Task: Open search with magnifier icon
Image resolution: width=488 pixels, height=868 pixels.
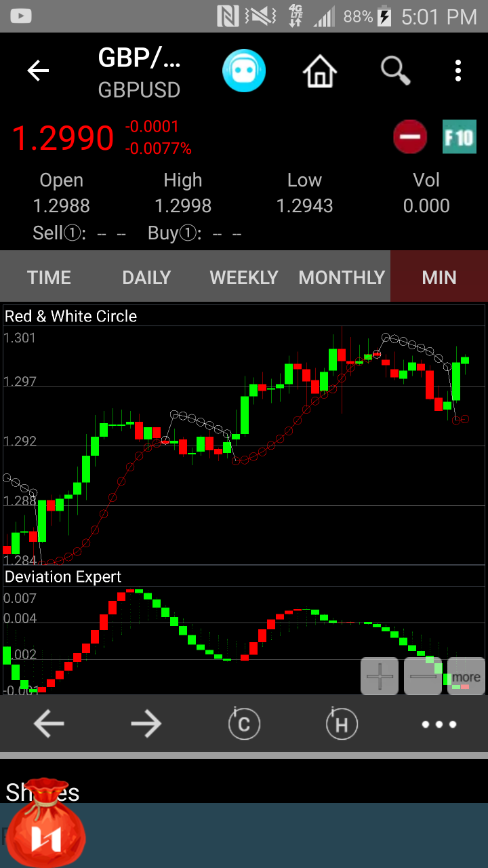Action: click(396, 71)
